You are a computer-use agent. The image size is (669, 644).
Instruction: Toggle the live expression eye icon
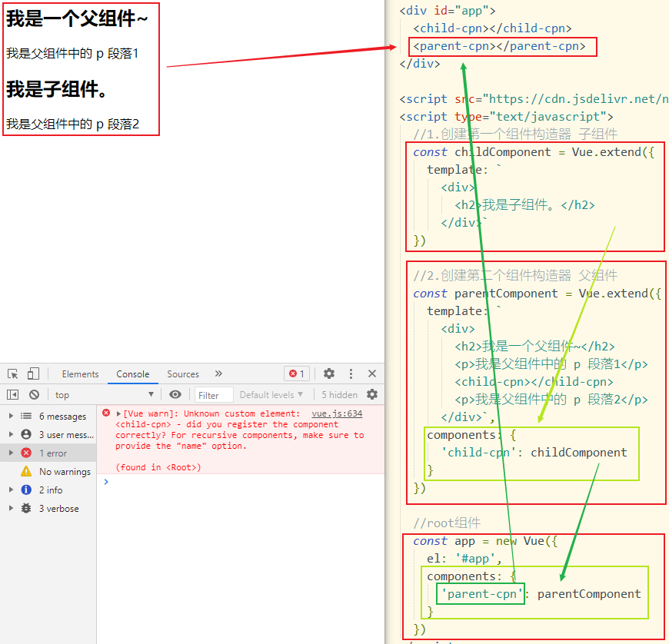tap(175, 394)
